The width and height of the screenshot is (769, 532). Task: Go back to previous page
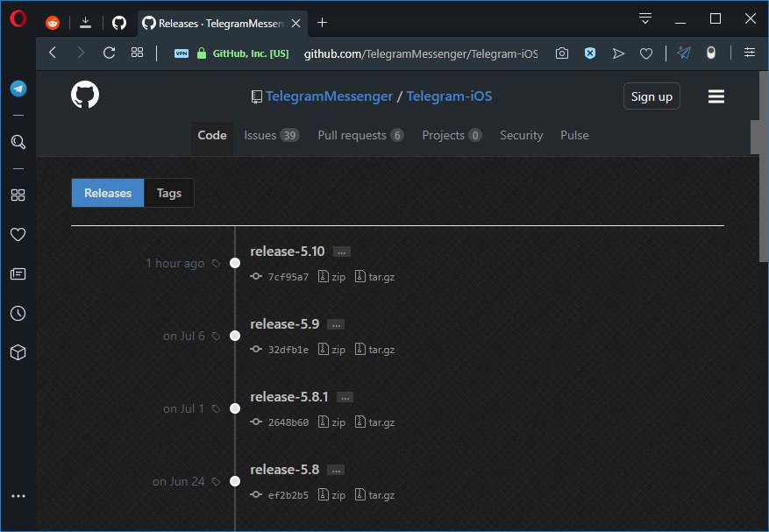pyautogui.click(x=53, y=53)
